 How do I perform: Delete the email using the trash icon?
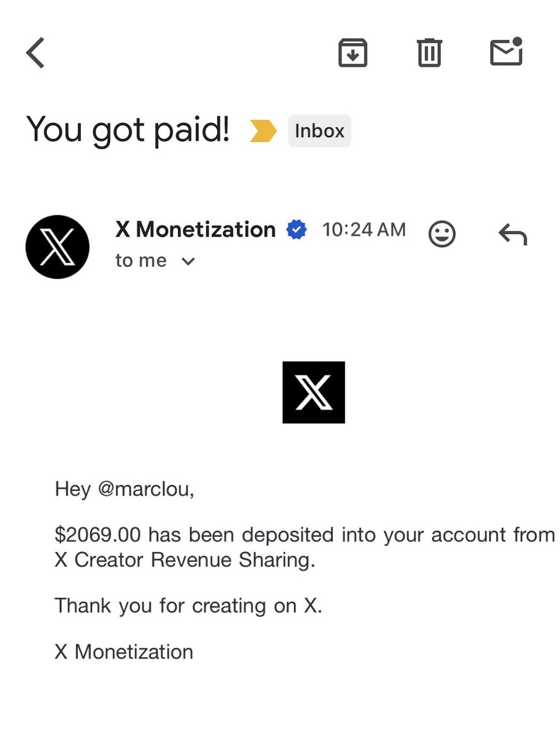click(429, 52)
